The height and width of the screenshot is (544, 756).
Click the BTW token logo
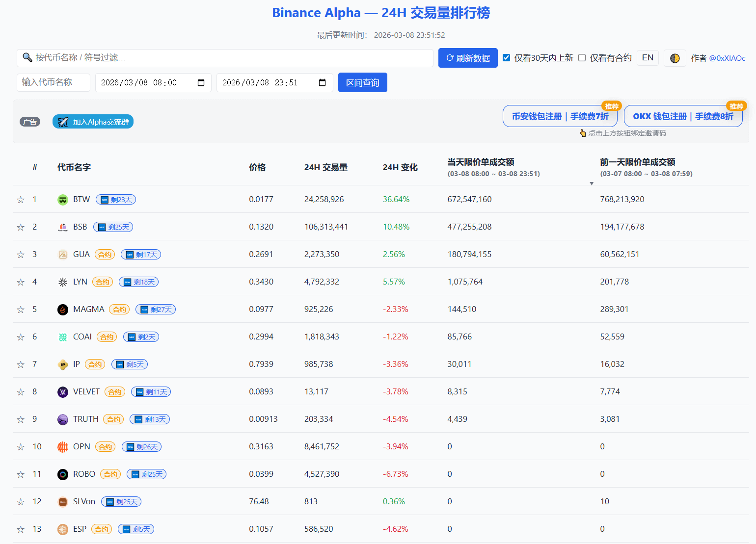click(63, 200)
